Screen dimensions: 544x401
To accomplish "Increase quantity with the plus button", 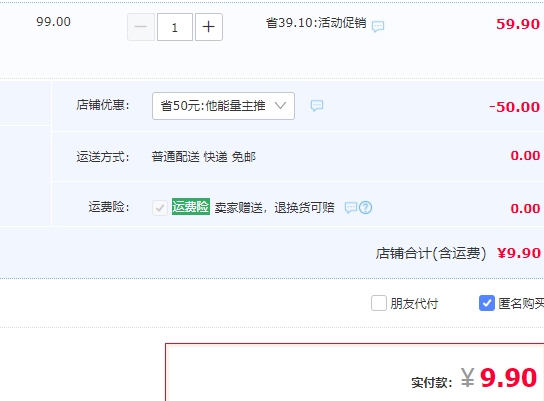I will [209, 27].
